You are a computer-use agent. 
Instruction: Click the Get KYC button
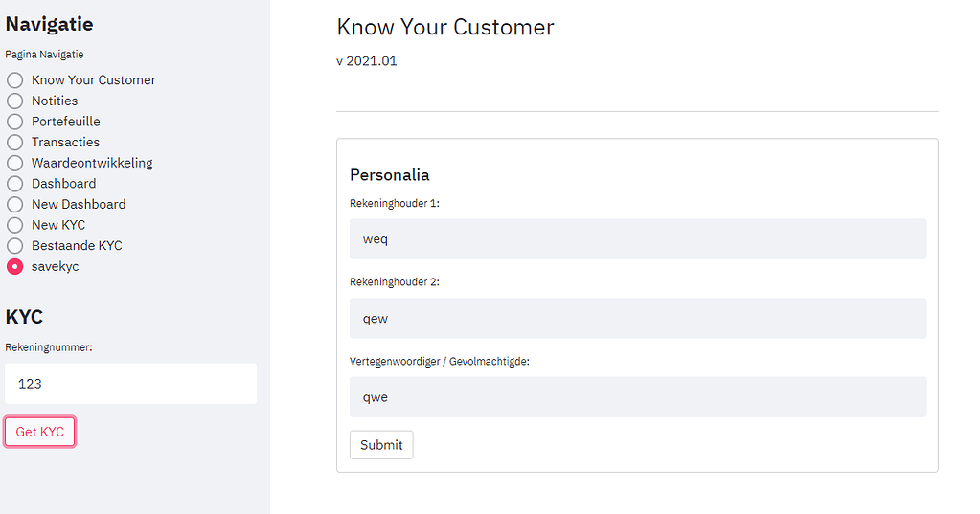click(x=40, y=432)
